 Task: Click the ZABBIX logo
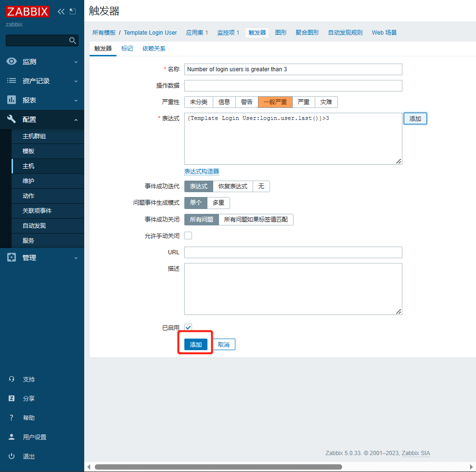(x=27, y=12)
